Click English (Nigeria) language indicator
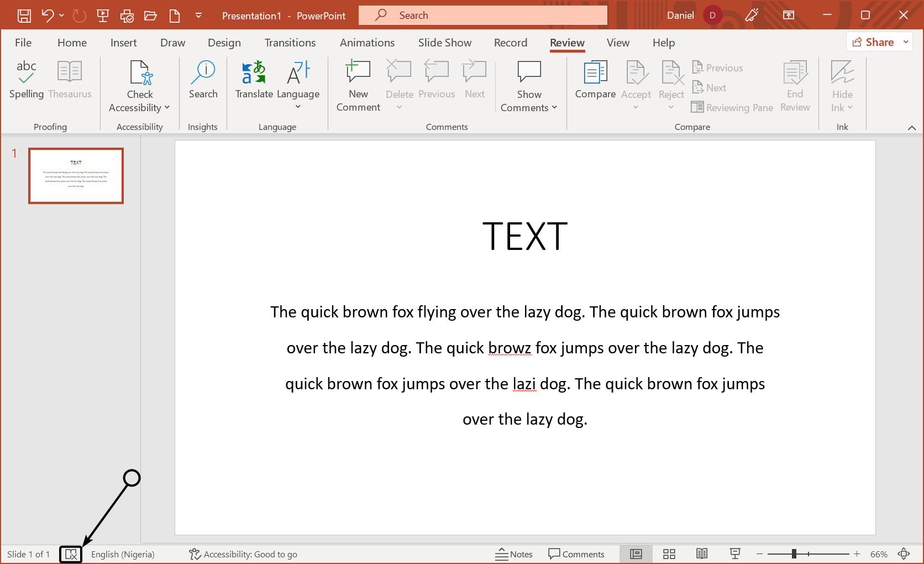 123,554
